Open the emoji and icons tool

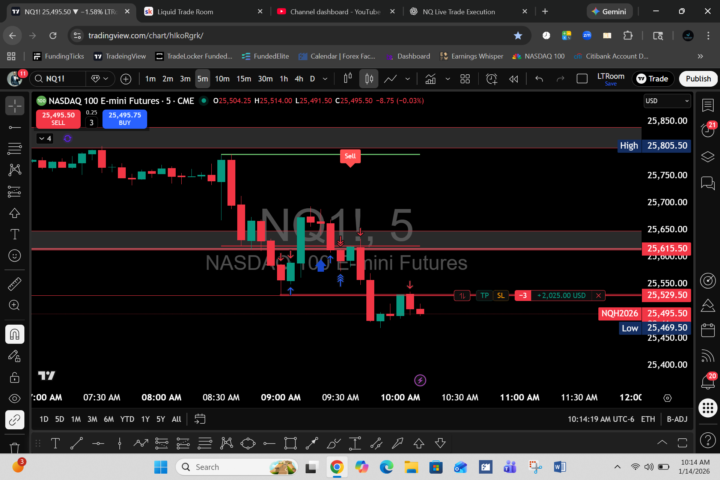point(15,256)
